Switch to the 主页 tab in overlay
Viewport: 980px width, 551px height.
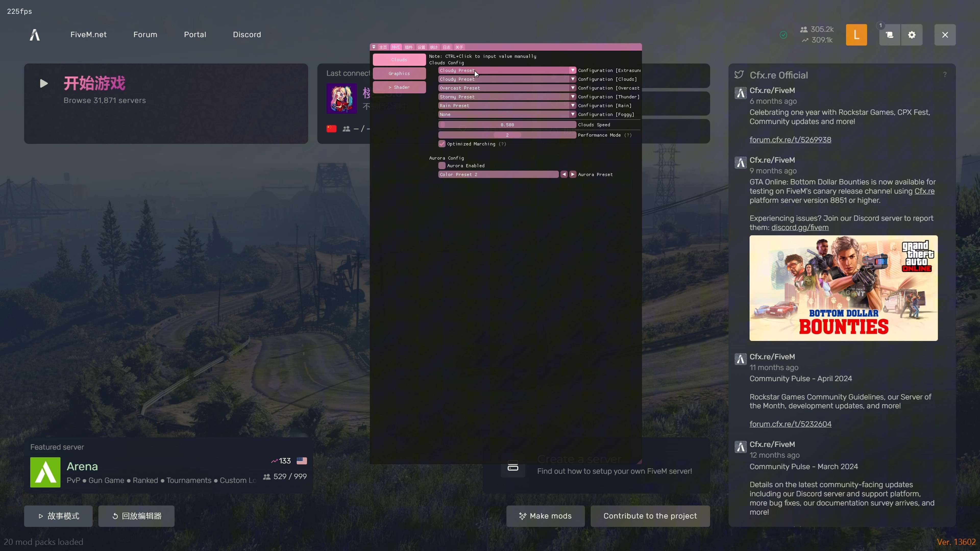pos(383,47)
